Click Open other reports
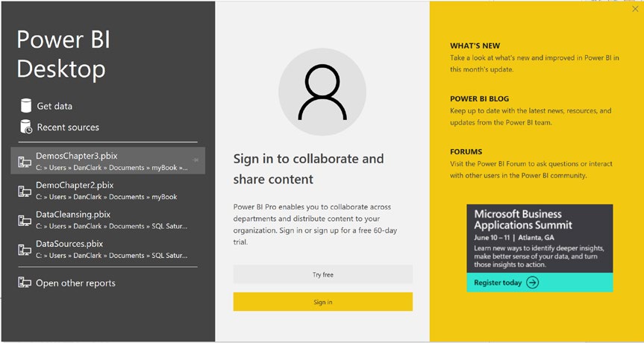The width and height of the screenshot is (644, 343). [75, 283]
